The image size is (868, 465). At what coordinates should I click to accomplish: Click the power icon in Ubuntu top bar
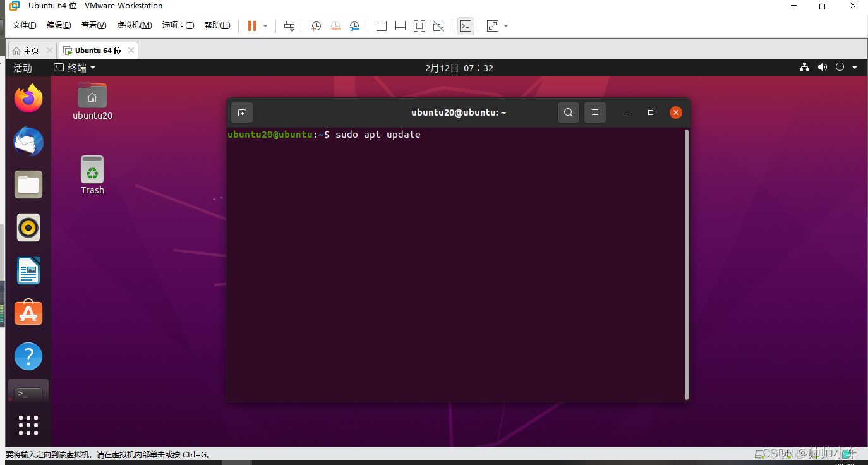click(x=840, y=68)
